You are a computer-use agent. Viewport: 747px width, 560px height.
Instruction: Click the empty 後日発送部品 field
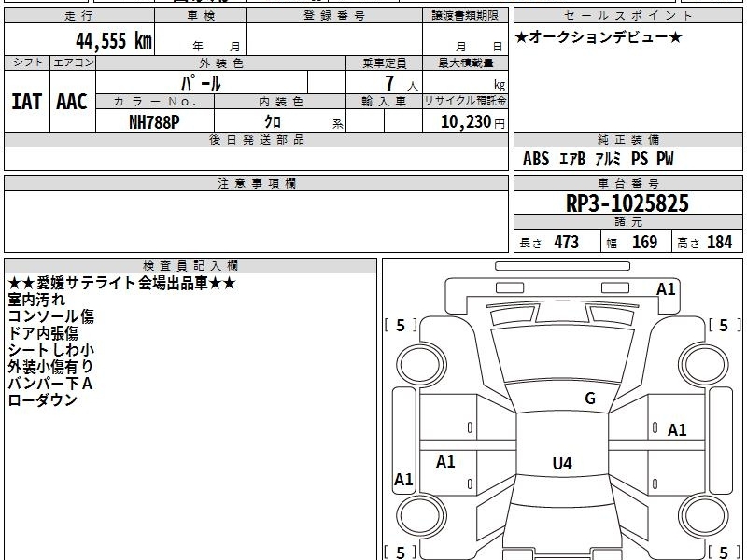click(x=256, y=159)
